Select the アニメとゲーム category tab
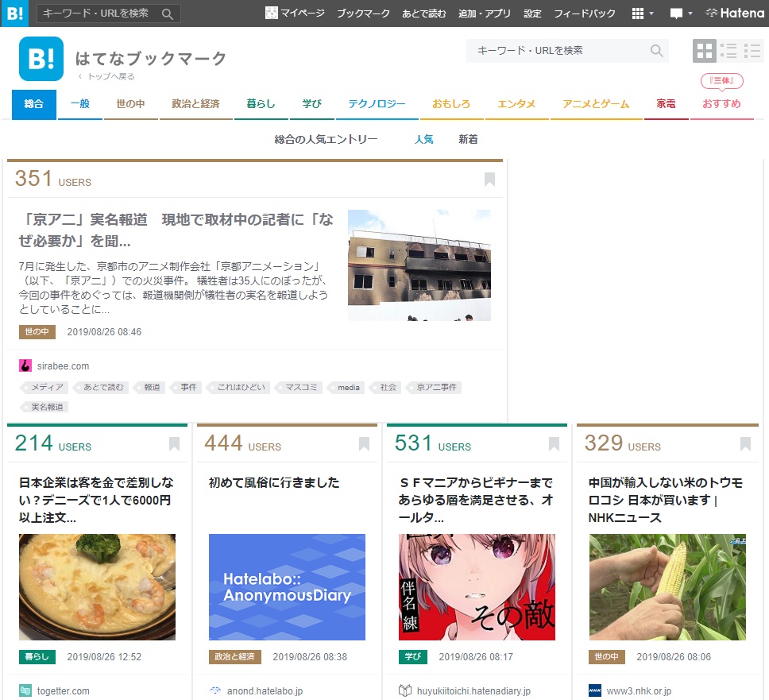 click(x=596, y=104)
